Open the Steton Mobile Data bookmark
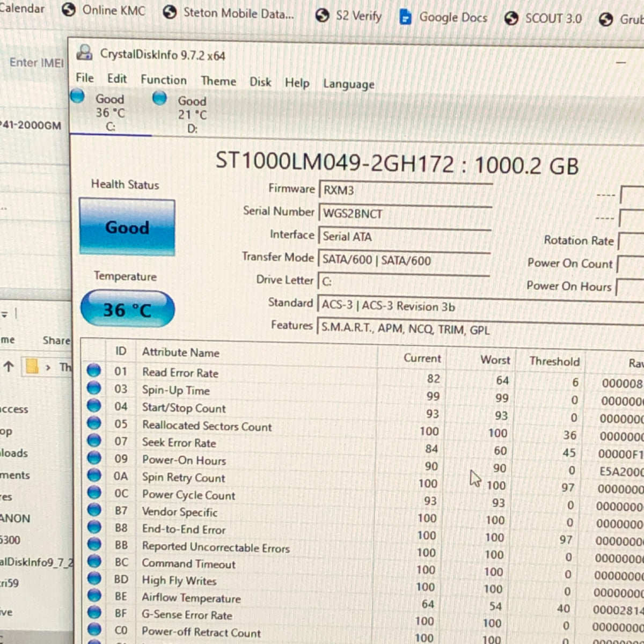Viewport: 644px width, 644px height. (x=229, y=13)
